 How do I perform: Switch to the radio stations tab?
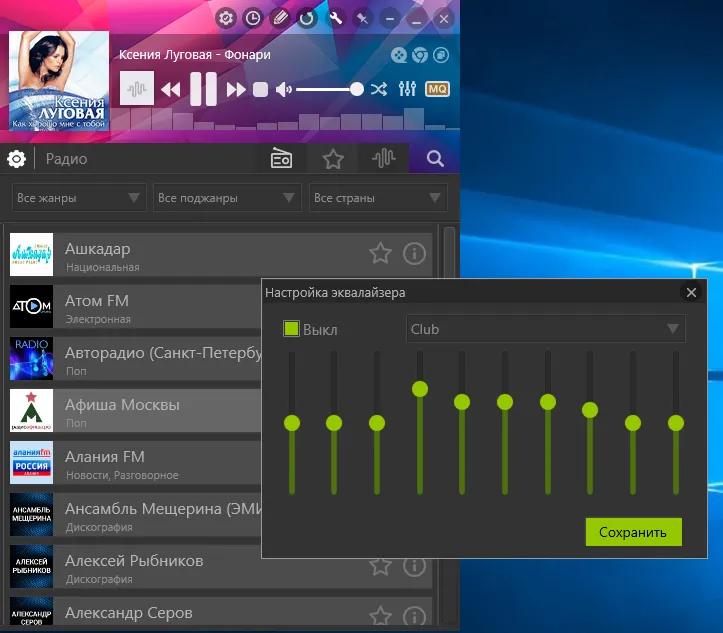click(281, 159)
